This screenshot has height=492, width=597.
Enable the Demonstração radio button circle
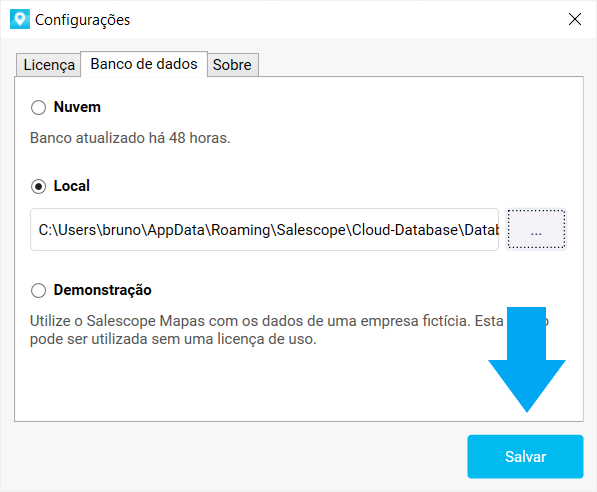38,291
